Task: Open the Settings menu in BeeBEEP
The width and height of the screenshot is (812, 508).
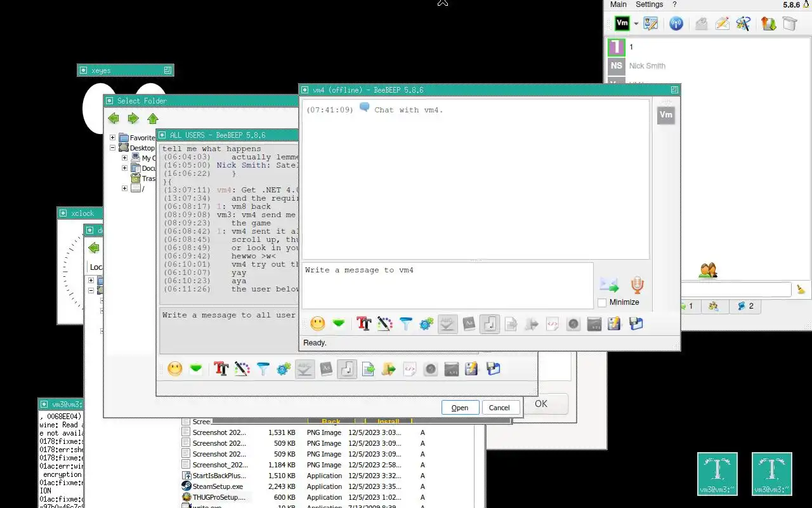Action: pos(650,4)
